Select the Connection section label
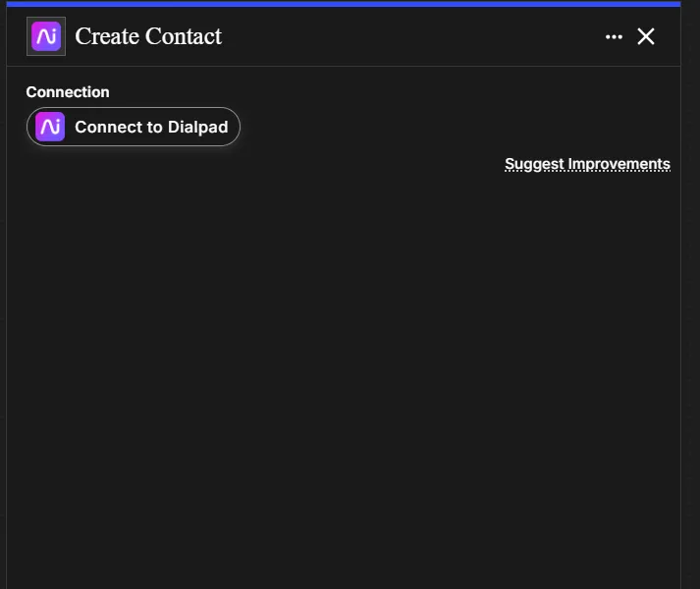Viewport: 700px width, 589px height. [68, 92]
